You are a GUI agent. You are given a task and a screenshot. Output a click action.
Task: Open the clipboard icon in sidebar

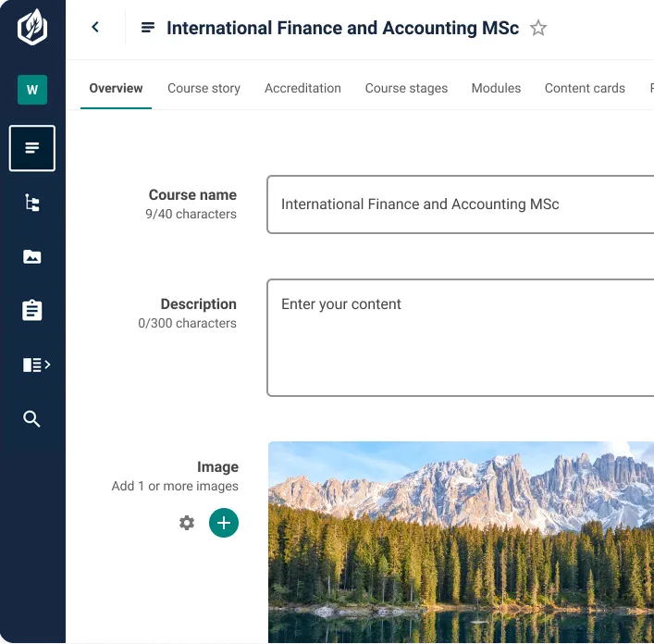pyautogui.click(x=32, y=310)
